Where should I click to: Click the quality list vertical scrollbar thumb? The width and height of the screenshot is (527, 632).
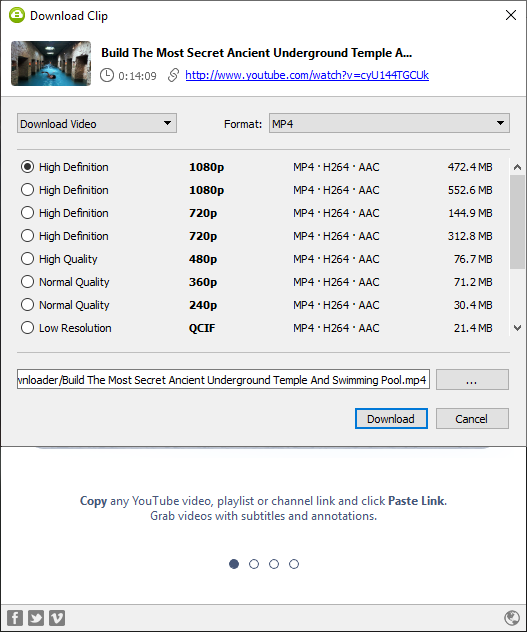[517, 222]
